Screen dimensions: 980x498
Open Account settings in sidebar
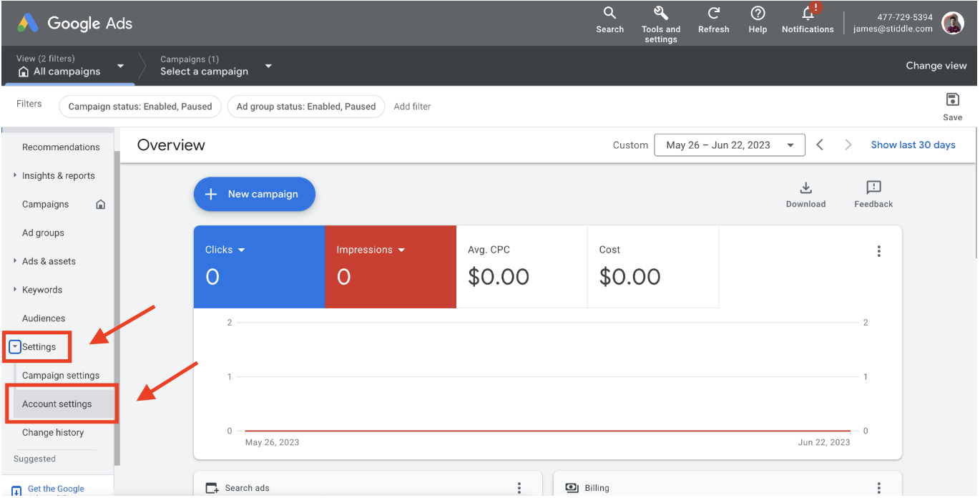[57, 404]
